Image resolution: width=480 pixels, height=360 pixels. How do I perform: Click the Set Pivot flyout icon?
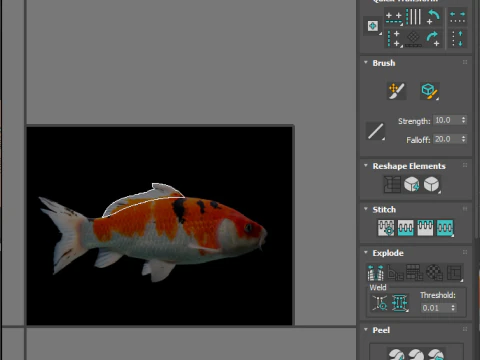373,26
